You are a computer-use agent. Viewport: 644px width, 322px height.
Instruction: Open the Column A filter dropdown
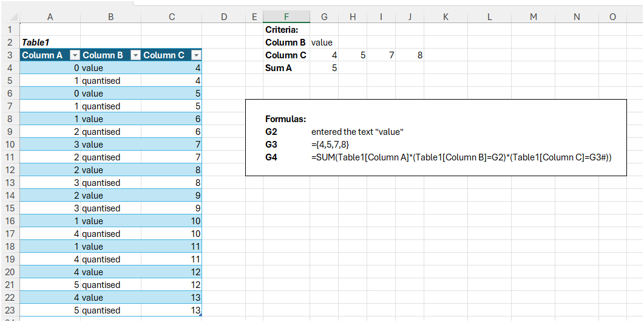[x=75, y=55]
